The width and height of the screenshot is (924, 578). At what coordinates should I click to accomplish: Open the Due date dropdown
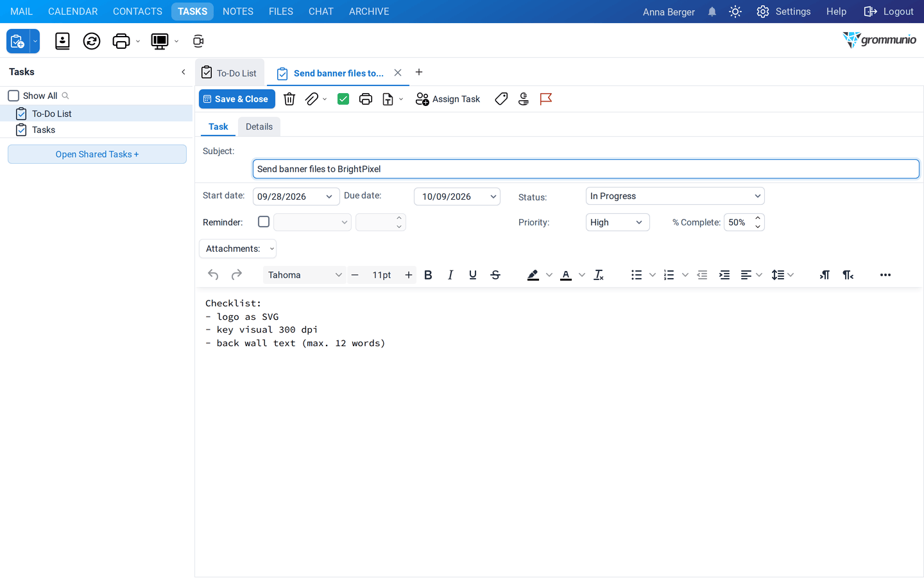493,197
